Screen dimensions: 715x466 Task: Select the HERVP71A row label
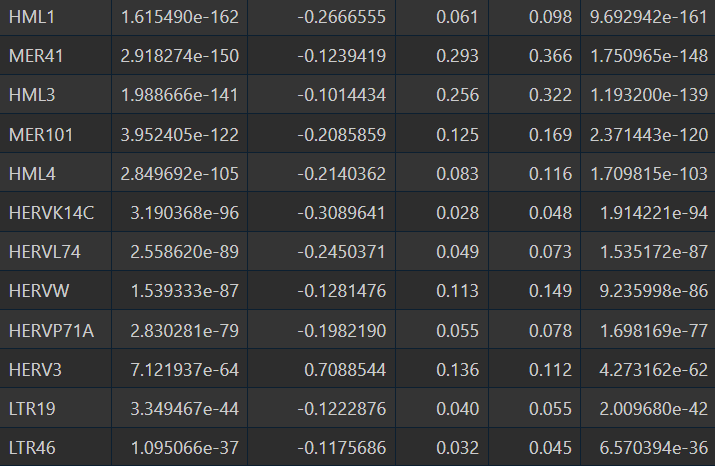pos(51,329)
